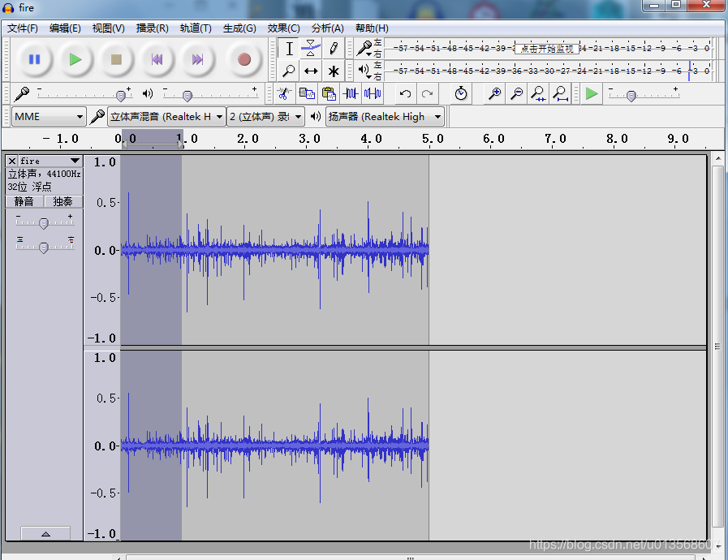Redo the last undone action
728x560 pixels.
427,94
